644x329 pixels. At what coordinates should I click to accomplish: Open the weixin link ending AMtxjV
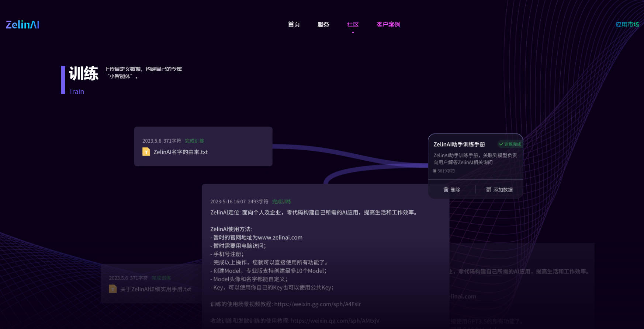[x=335, y=321]
